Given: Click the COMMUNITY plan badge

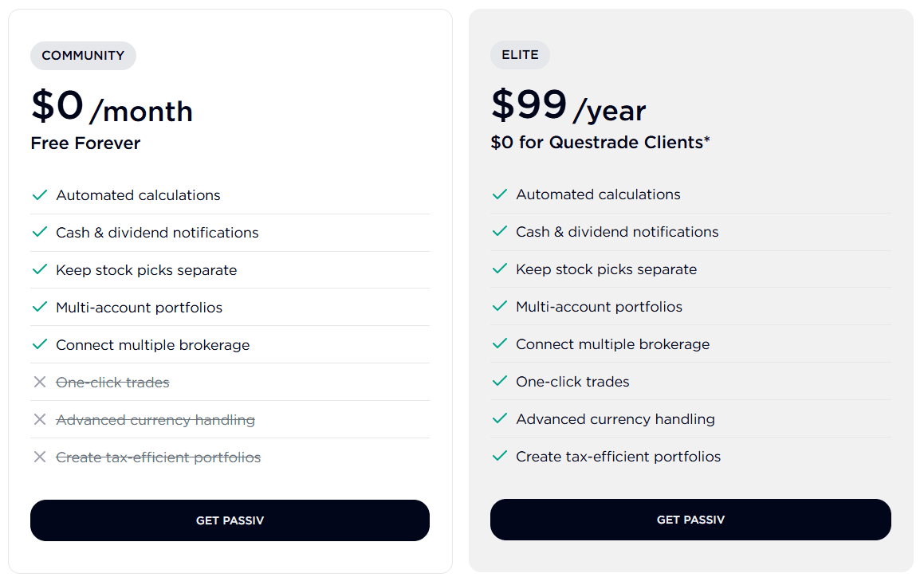Looking at the screenshot, I should [x=83, y=56].
